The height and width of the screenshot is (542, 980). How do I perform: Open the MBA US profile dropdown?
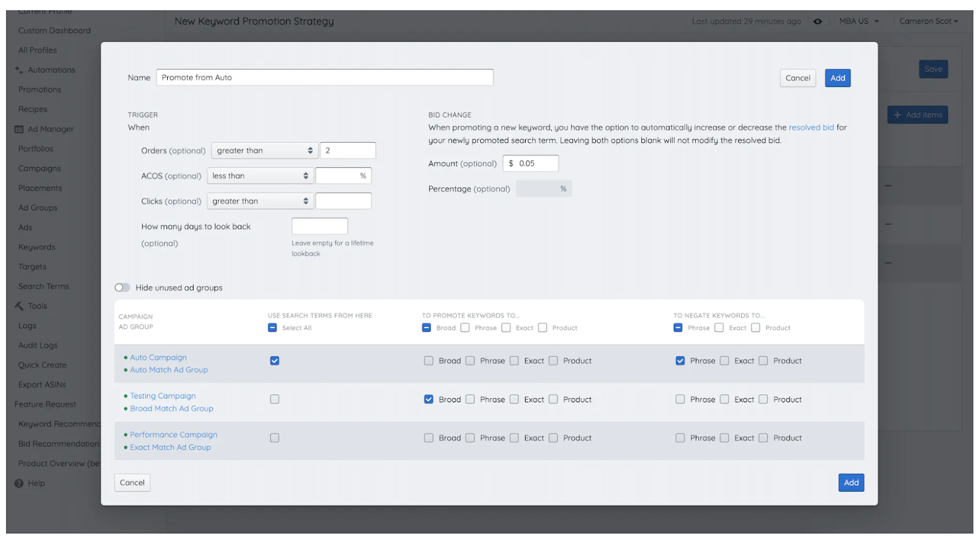click(859, 21)
